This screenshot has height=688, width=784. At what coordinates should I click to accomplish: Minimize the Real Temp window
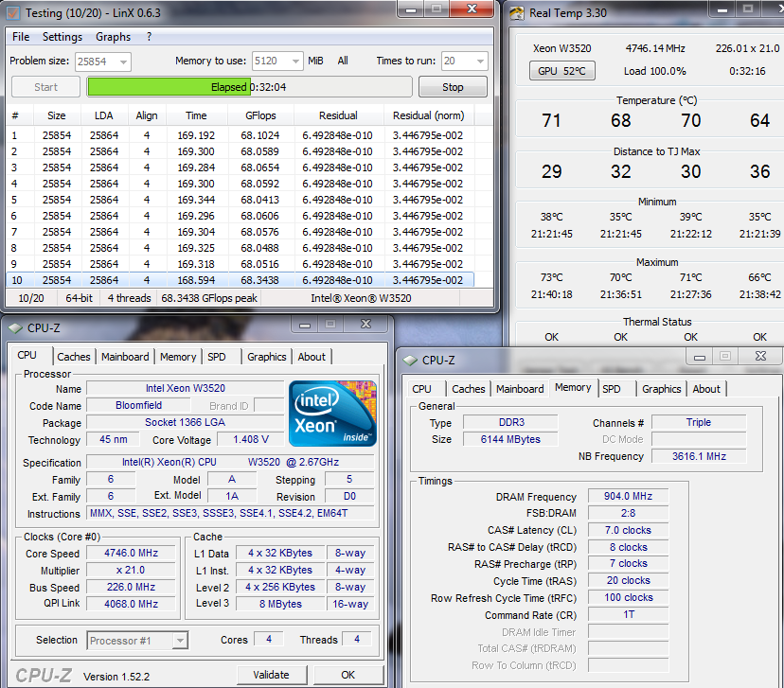pyautogui.click(x=722, y=9)
